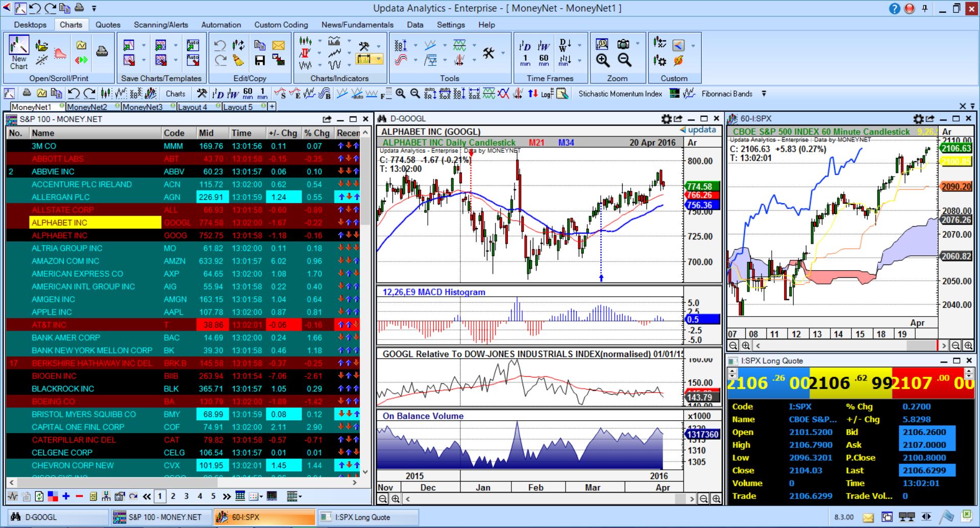This screenshot has height=528, width=980.
Task: Click the red-blue up/down arrows toolbar icon
Action: click(x=533, y=93)
